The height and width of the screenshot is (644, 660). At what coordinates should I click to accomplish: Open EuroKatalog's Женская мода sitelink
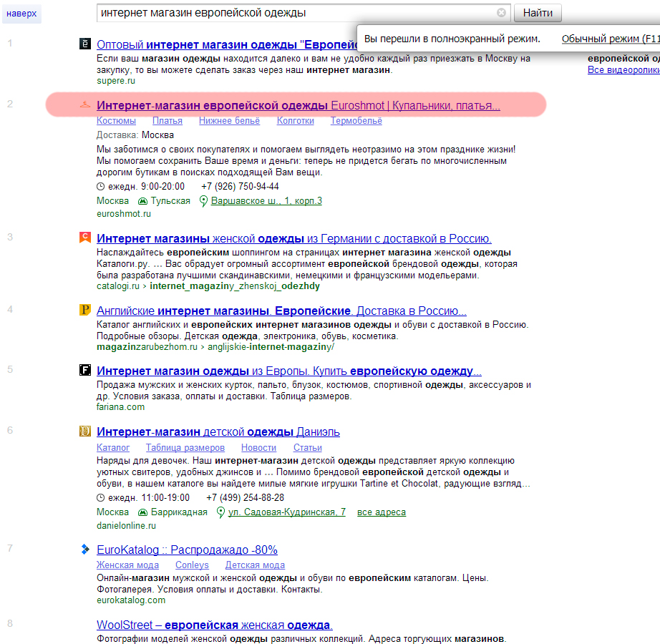coord(127,565)
